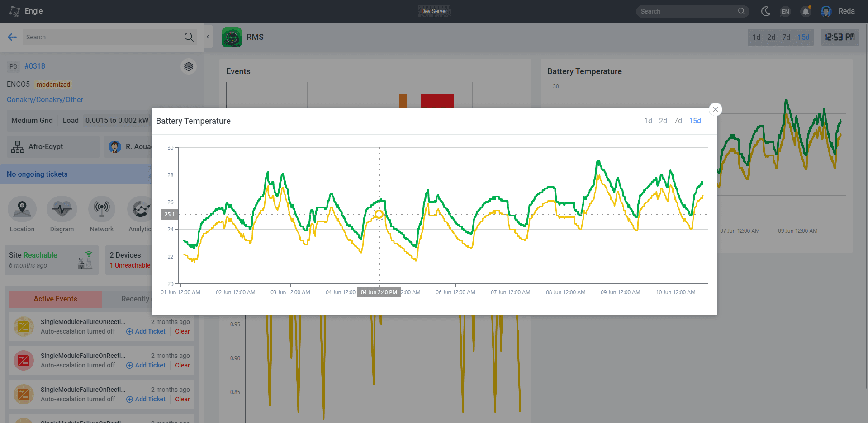Go back with the left arrow
The width and height of the screenshot is (868, 423).
coord(12,37)
